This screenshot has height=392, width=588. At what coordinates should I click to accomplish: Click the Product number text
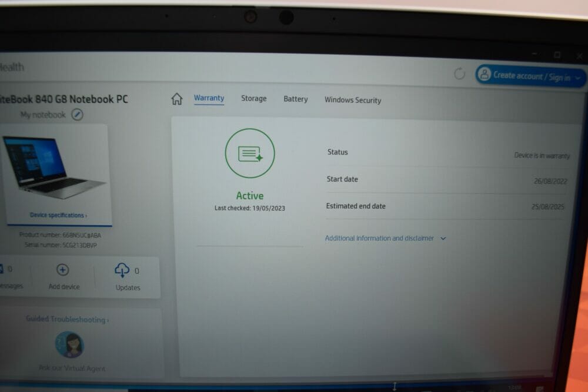(x=60, y=235)
